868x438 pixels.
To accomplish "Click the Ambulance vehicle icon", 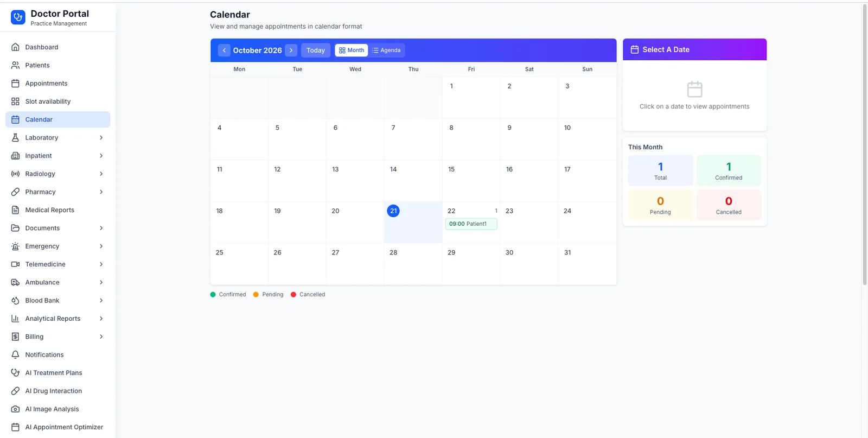I will [x=15, y=282].
